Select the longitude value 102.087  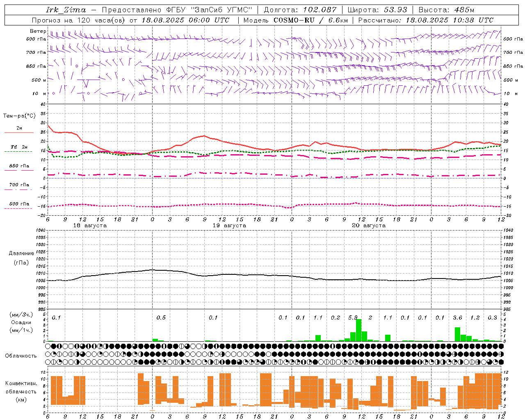click(320, 10)
